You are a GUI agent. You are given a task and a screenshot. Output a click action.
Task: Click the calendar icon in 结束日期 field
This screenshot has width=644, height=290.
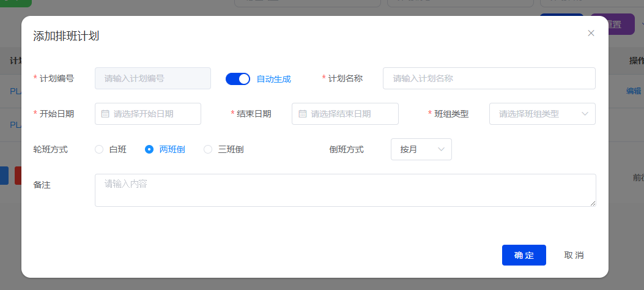pyautogui.click(x=303, y=114)
